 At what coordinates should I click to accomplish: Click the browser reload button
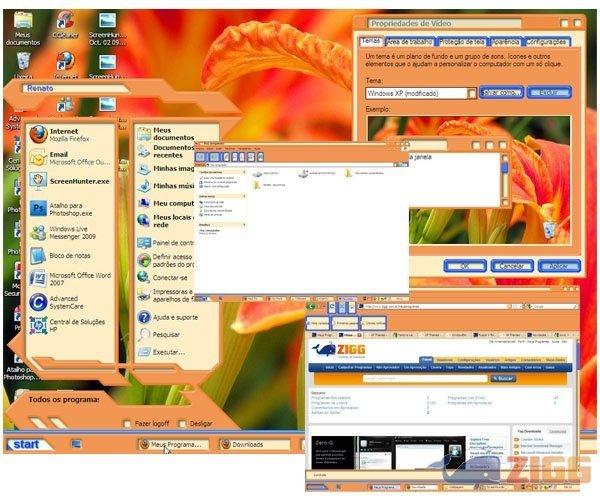[332, 306]
